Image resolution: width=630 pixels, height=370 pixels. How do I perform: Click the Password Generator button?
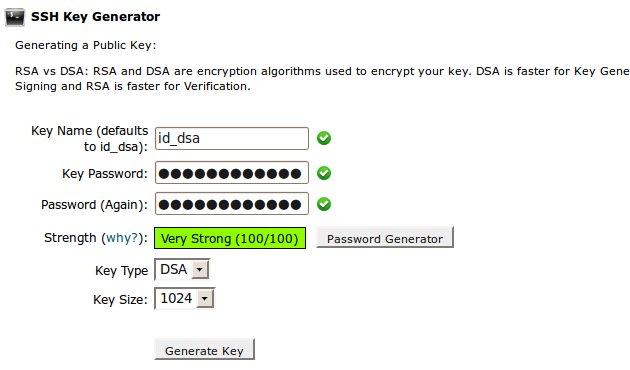385,237
